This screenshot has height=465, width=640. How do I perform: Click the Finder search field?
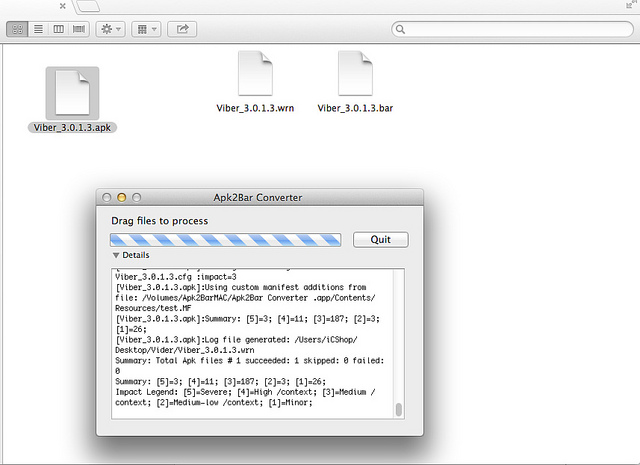(513, 29)
